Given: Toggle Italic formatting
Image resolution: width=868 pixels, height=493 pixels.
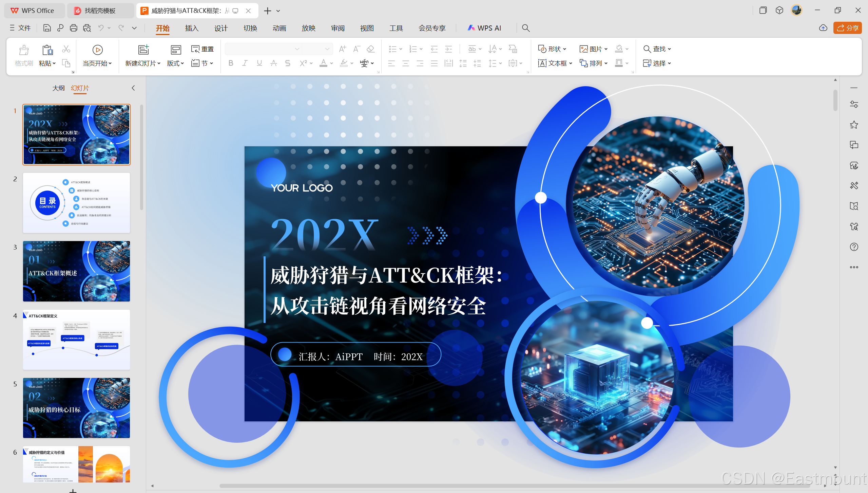Looking at the screenshot, I should (x=245, y=63).
